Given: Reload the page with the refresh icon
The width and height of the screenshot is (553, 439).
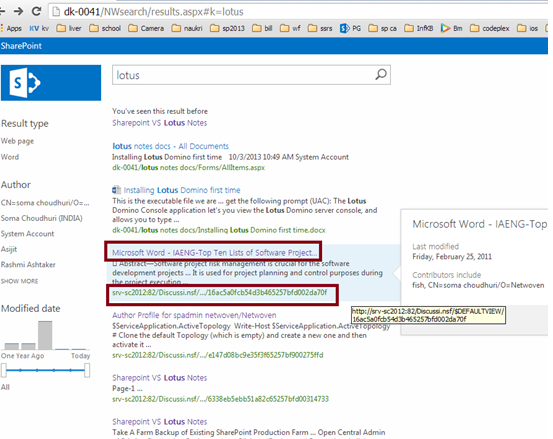Looking at the screenshot, I should coord(36,12).
